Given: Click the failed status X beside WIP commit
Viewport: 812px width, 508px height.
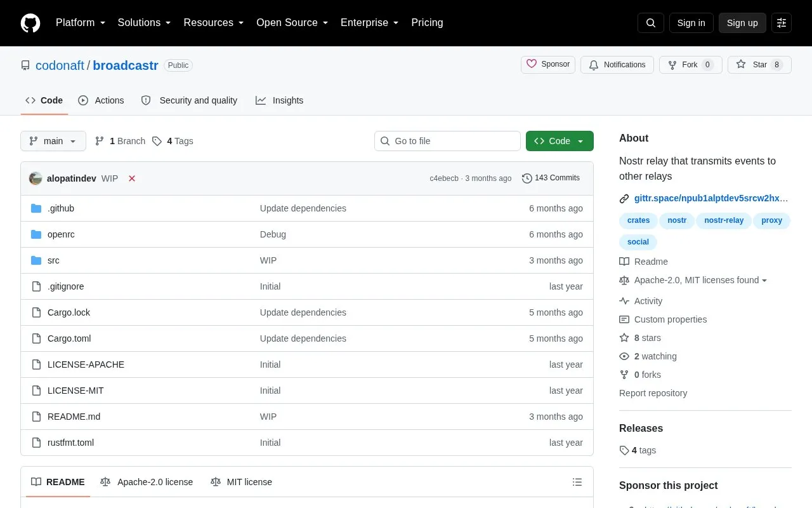Looking at the screenshot, I should click(132, 178).
